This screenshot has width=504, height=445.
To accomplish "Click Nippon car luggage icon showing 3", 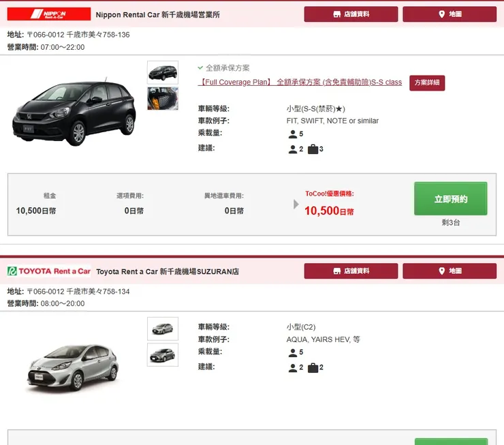I will point(313,149).
